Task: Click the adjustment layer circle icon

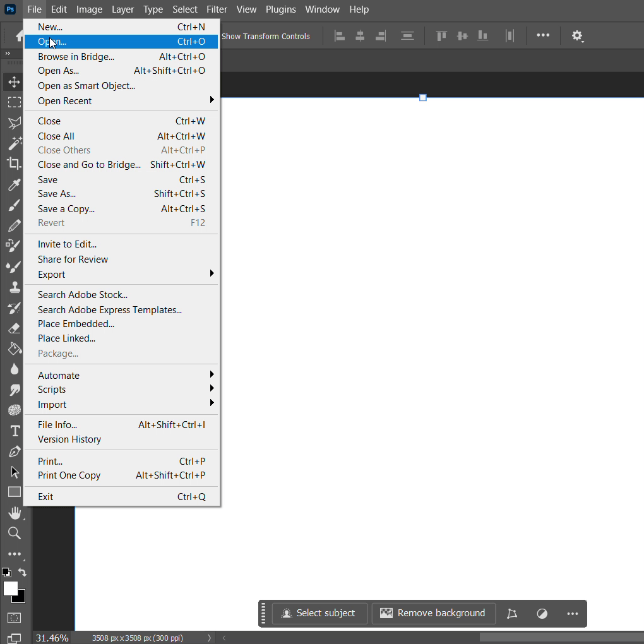Action: point(542,614)
